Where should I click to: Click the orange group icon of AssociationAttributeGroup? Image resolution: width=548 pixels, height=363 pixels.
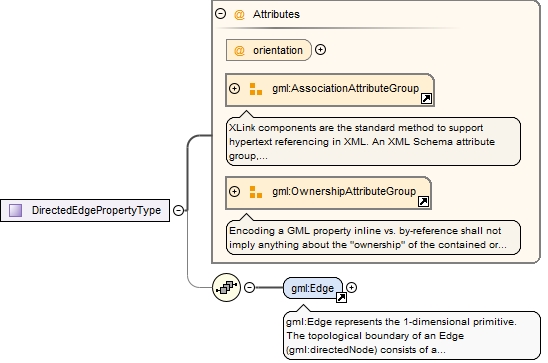(x=256, y=89)
